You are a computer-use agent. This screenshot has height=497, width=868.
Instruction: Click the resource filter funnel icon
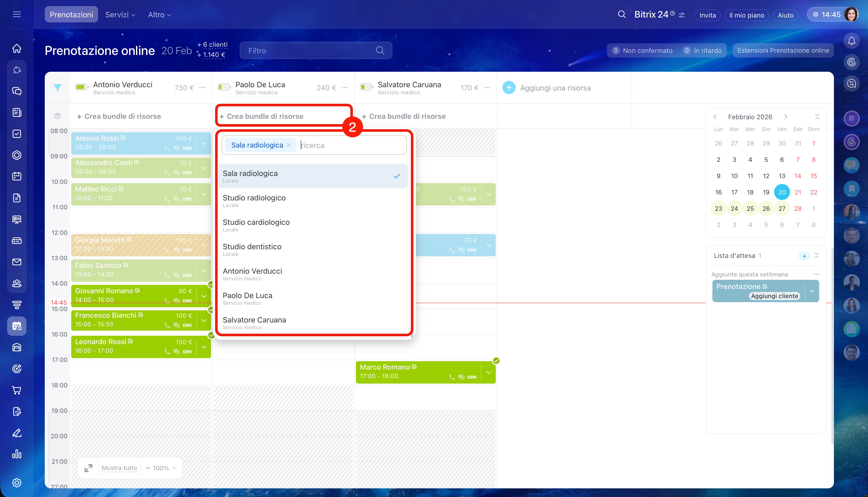tap(57, 88)
